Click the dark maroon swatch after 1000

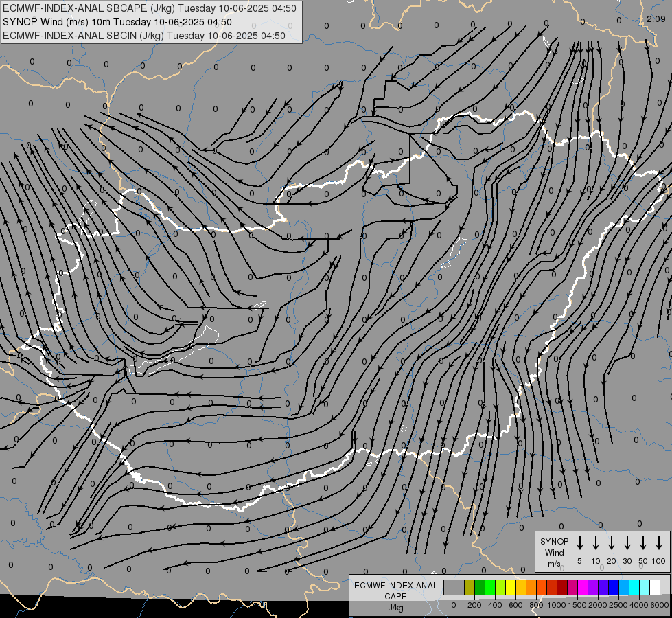click(562, 587)
